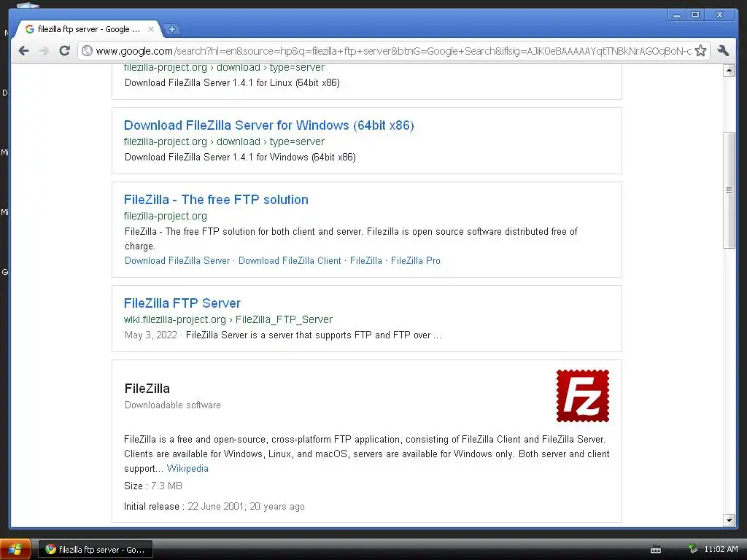Click the green tray network icon
This screenshot has height=560, width=747.
coord(693,549)
